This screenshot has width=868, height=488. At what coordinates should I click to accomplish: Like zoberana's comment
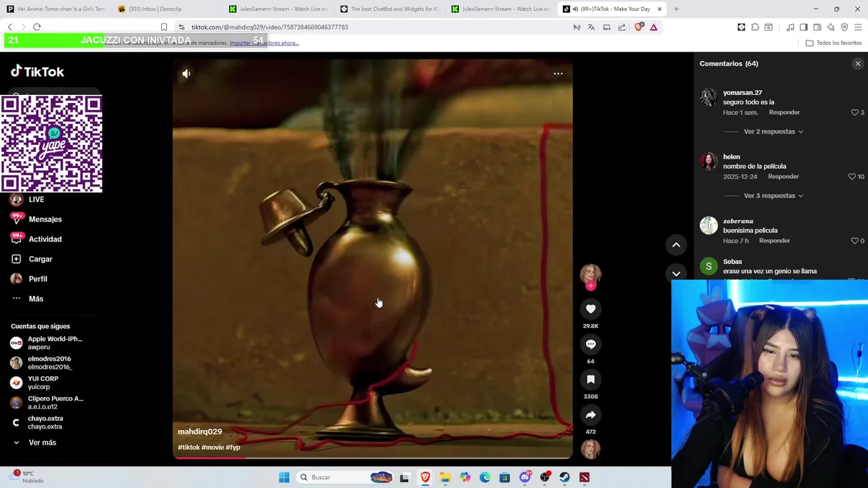tap(854, 241)
